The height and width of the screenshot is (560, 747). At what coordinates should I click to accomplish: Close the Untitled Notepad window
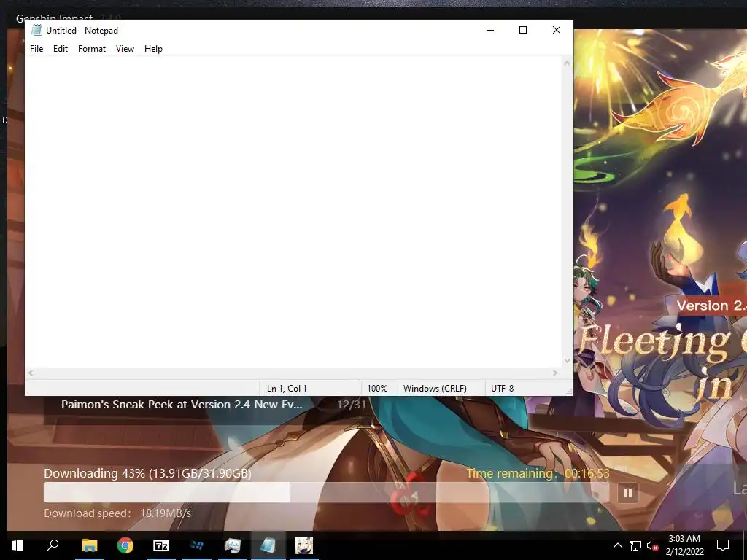[557, 30]
